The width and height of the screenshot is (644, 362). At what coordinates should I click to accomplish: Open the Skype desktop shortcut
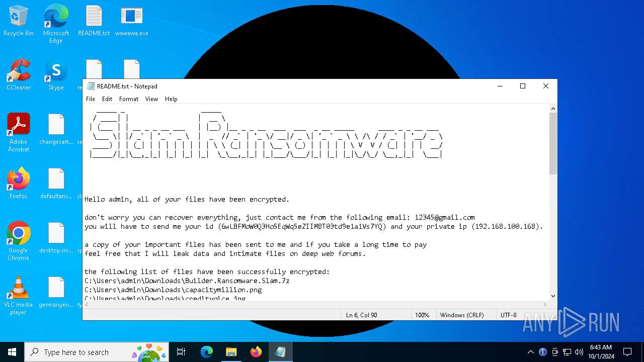pos(56,75)
